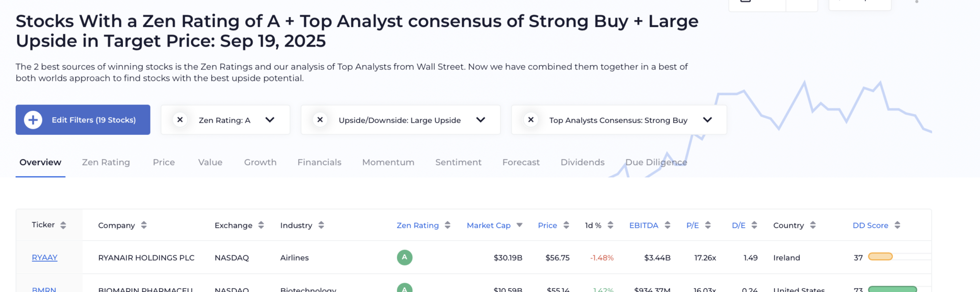This screenshot has height=292, width=980.
Task: Open the Forecast tab
Action: coord(521,162)
